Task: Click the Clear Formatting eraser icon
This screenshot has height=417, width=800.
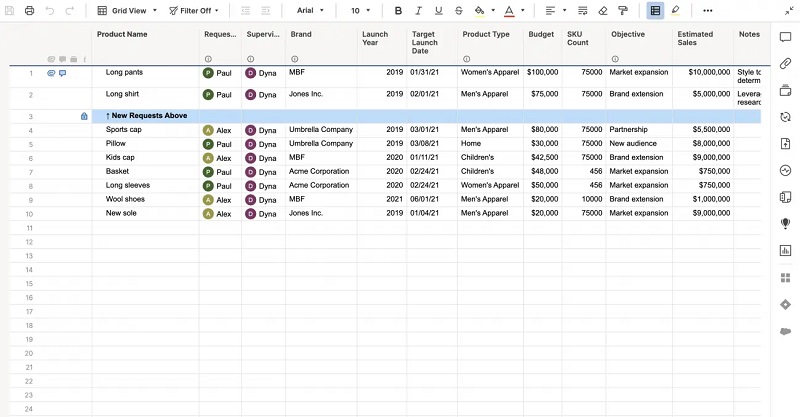Action: point(602,10)
